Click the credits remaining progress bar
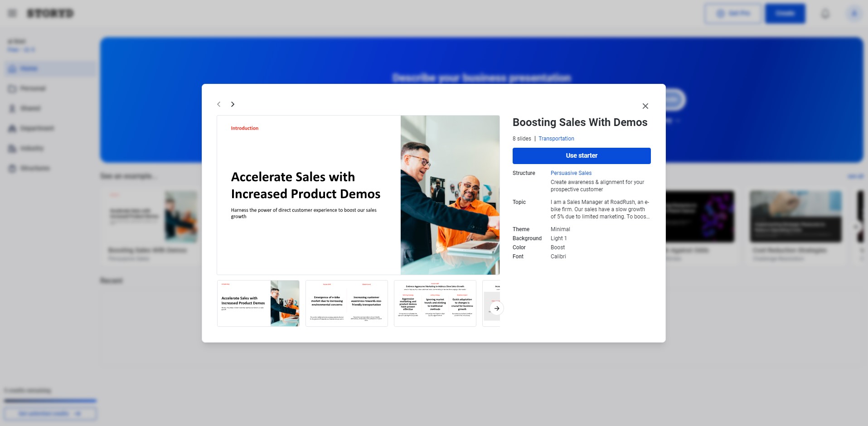This screenshot has width=868, height=426. tap(50, 401)
